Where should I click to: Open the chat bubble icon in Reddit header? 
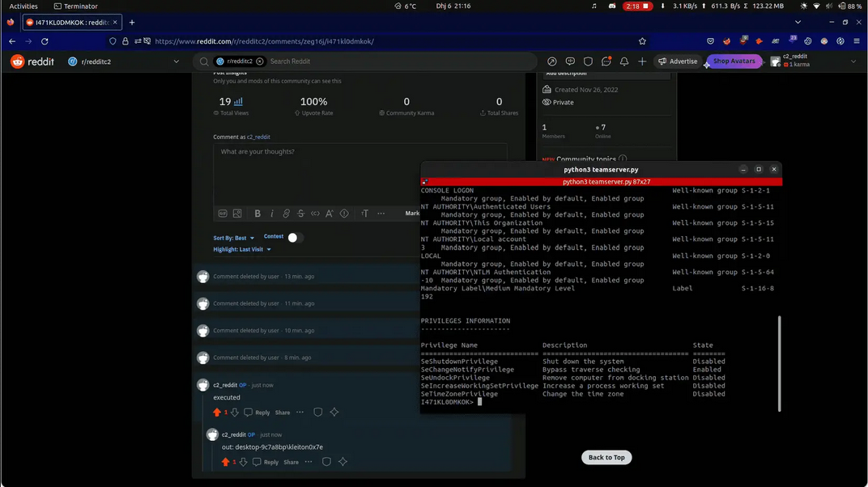[x=570, y=61]
